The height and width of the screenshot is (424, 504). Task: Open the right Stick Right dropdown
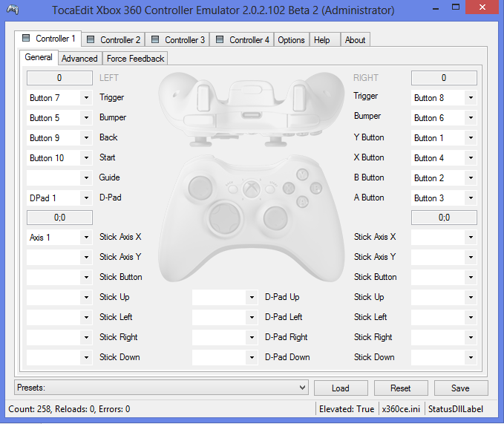click(x=444, y=337)
